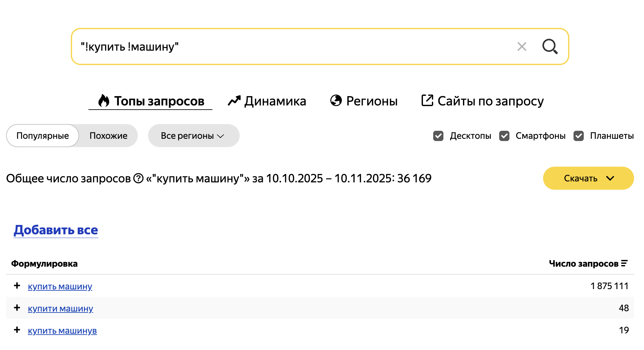
Task: Add "купить машинув" with plus icon
Action: click(17, 330)
